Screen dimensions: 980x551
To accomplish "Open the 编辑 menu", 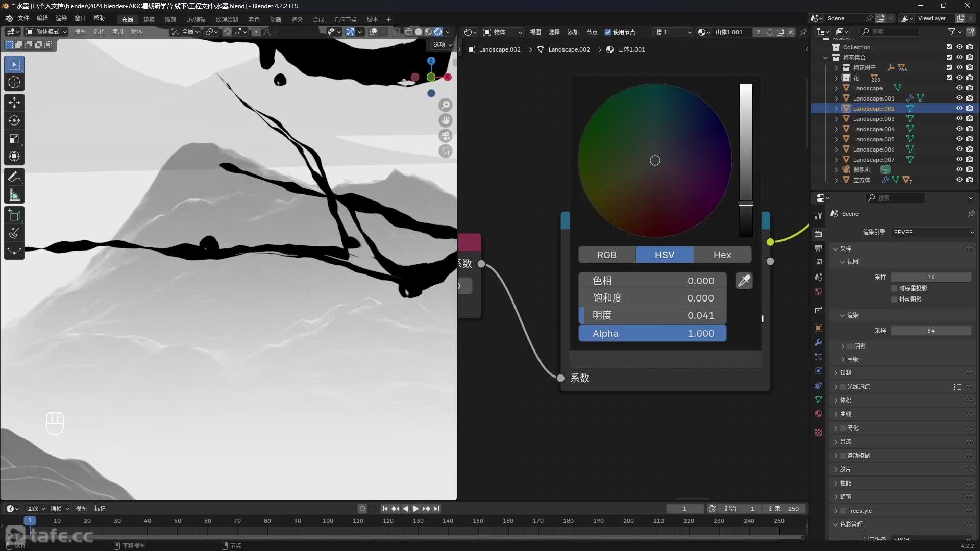I will pyautogui.click(x=42, y=18).
